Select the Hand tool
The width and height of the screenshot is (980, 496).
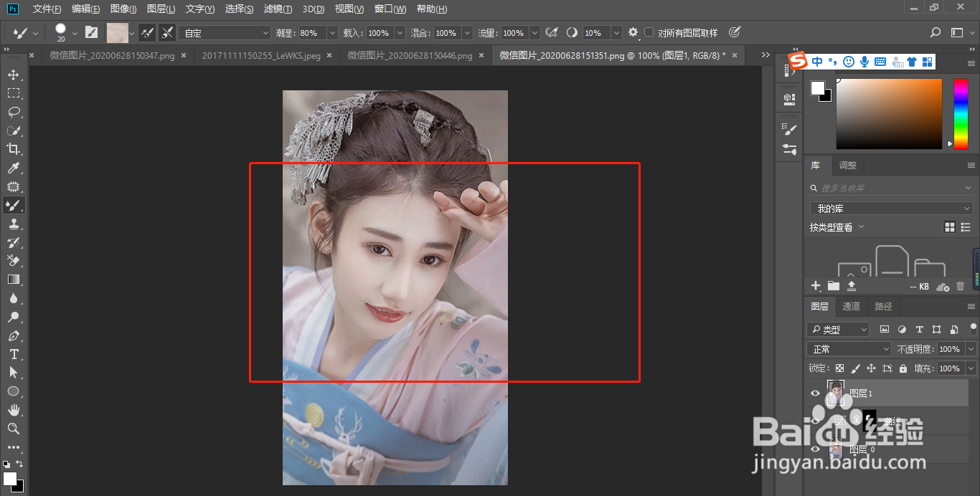coord(13,410)
